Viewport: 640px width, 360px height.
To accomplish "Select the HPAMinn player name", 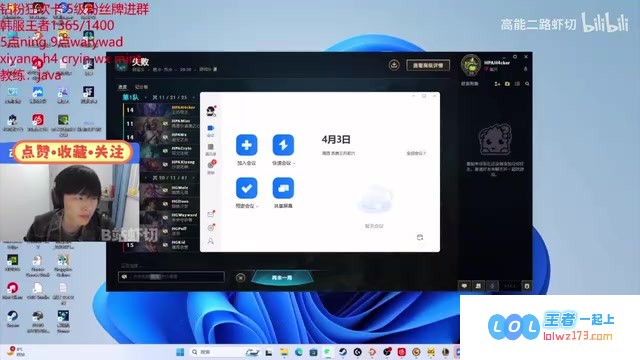I will (180, 121).
